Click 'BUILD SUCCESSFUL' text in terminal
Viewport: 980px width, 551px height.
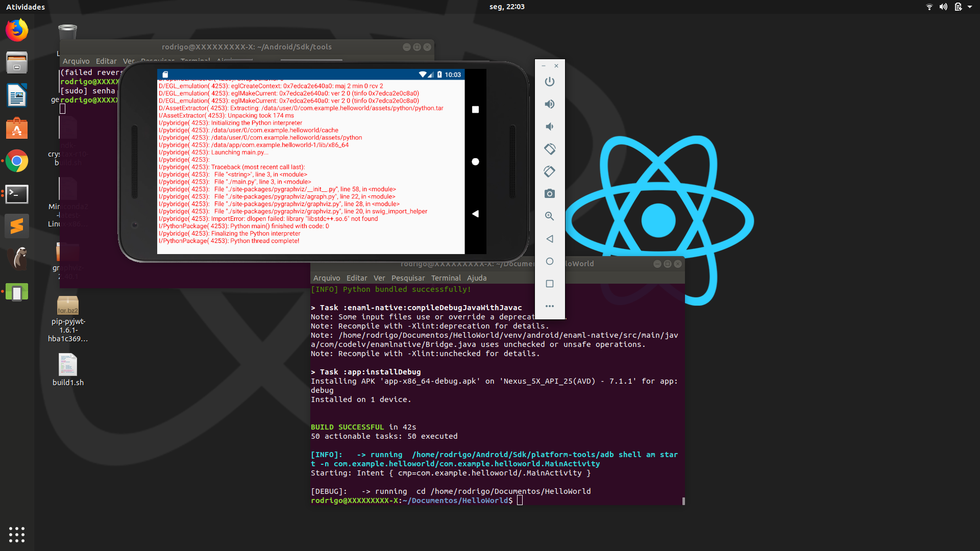click(x=347, y=427)
